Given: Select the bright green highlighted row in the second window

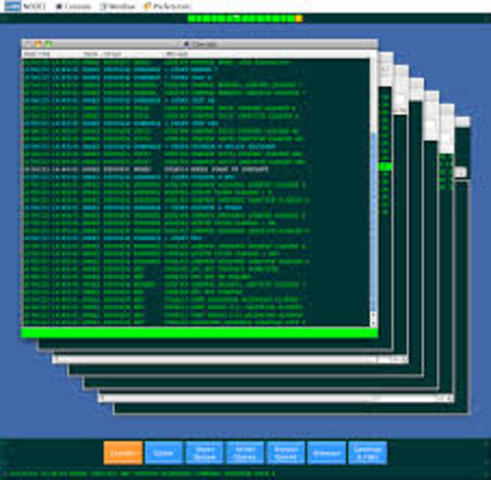Looking at the screenshot, I should pyautogui.click(x=385, y=166).
